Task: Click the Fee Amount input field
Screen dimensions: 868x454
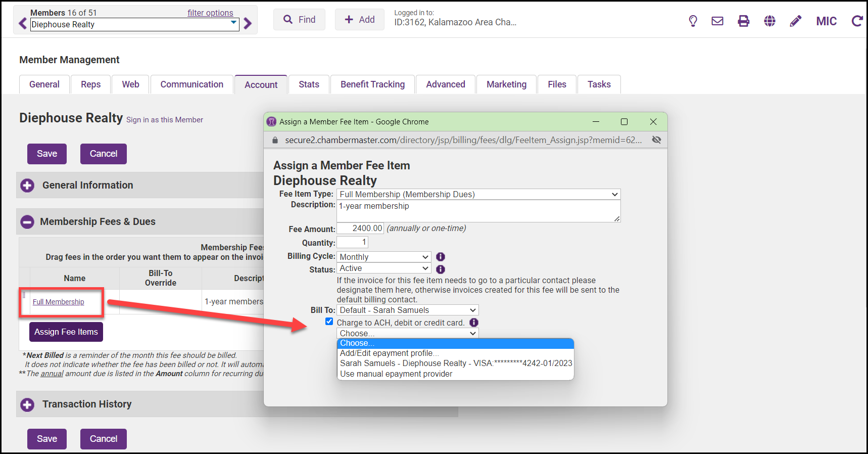Action: 360,229
